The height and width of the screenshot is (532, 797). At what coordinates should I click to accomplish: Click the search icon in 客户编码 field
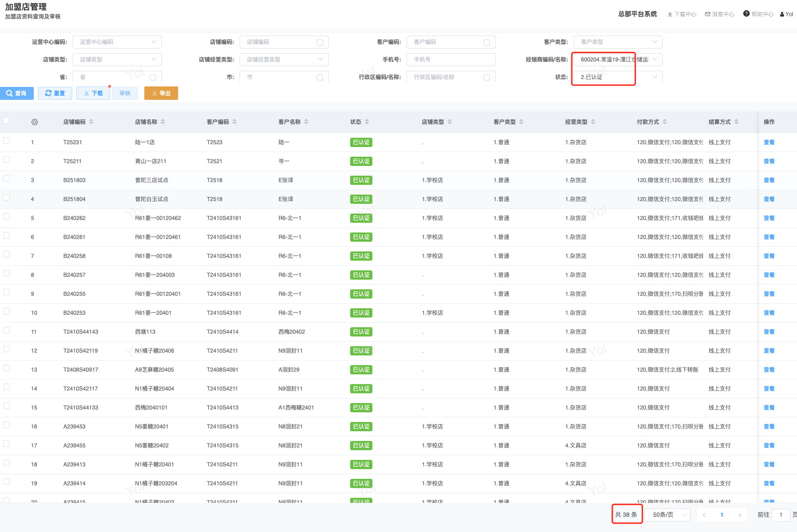pyautogui.click(x=487, y=43)
